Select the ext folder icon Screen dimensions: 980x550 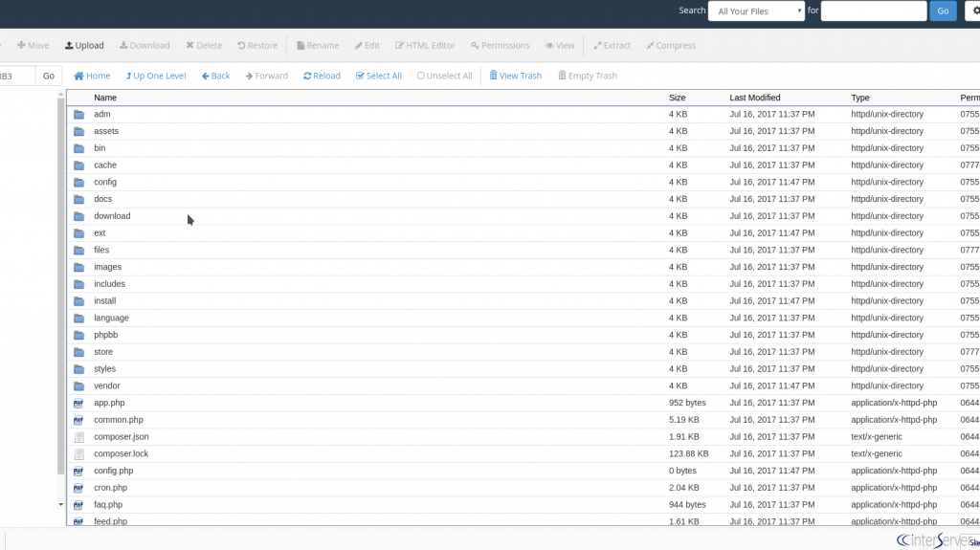[x=78, y=233]
